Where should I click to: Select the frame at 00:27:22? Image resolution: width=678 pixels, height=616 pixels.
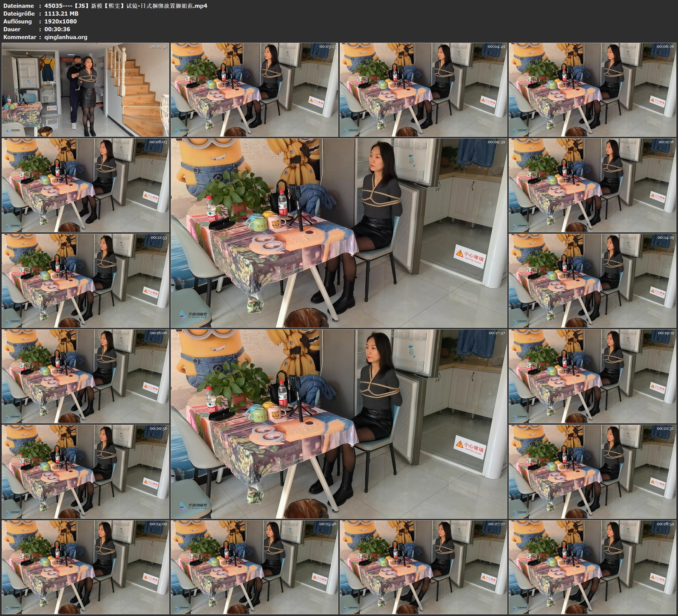click(423, 567)
